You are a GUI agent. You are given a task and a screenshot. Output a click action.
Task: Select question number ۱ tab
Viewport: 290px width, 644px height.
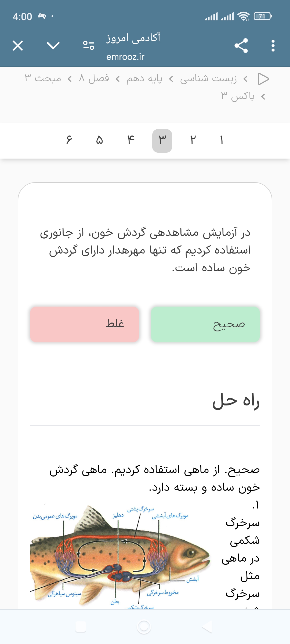[222, 140]
